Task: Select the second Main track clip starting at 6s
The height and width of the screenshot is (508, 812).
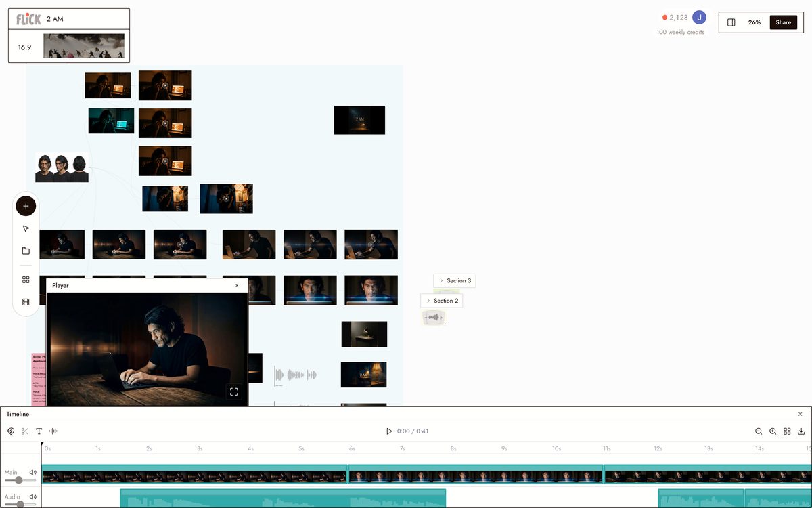Action: pos(475,474)
